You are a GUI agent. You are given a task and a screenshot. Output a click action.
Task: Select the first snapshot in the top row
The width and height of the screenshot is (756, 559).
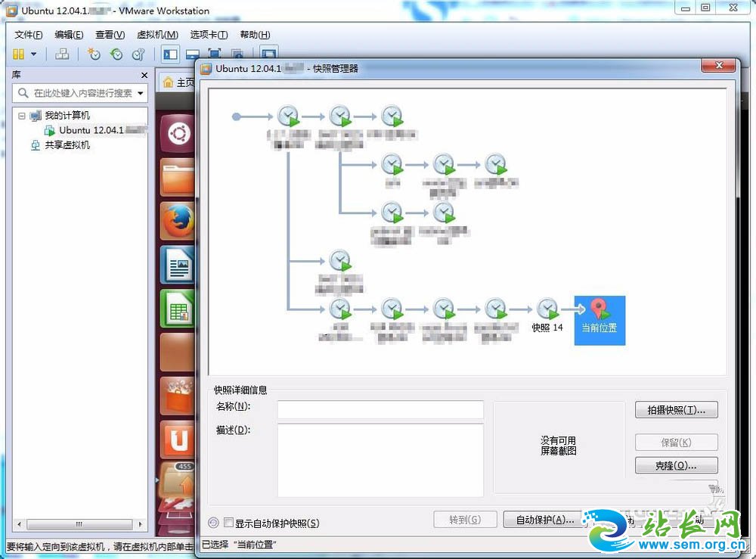coord(288,116)
